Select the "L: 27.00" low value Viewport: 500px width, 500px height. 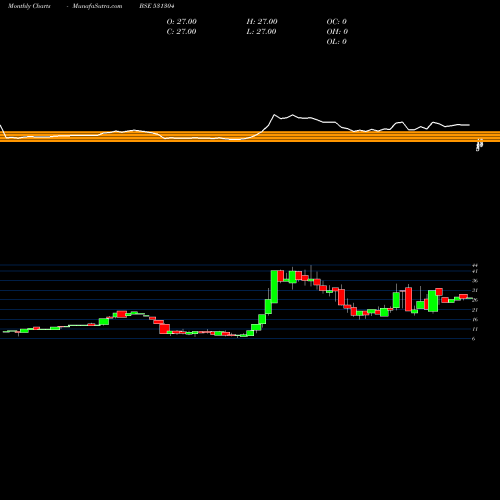pos(262,32)
